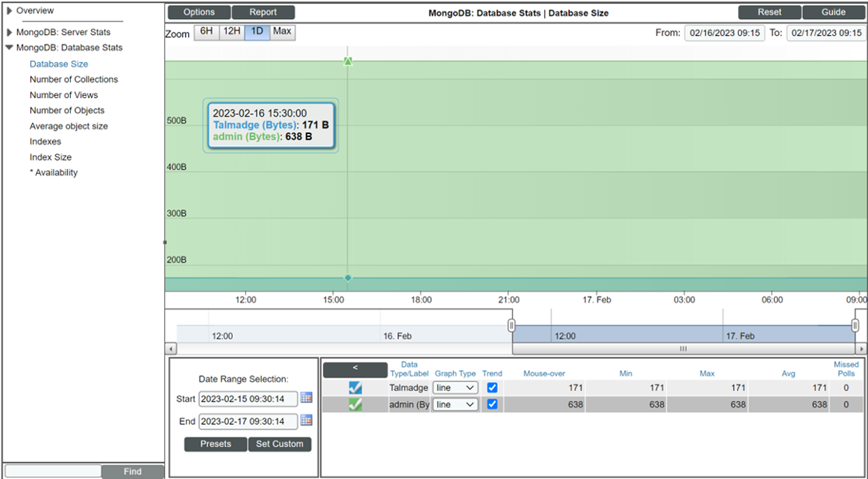Open the Graph Type dropdown for Talmadge
The image size is (868, 479).
[455, 387]
